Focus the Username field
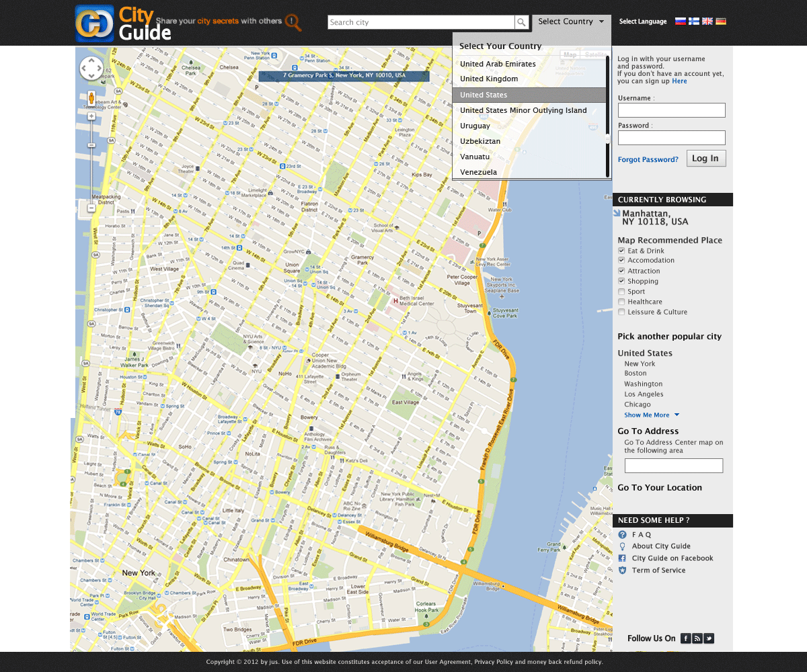This screenshot has width=807, height=672. click(x=672, y=110)
